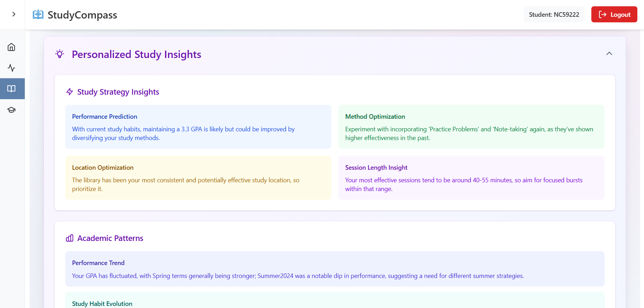The image size is (644, 308).
Task: Click the Personalized Study Insights heading
Action: click(x=136, y=54)
